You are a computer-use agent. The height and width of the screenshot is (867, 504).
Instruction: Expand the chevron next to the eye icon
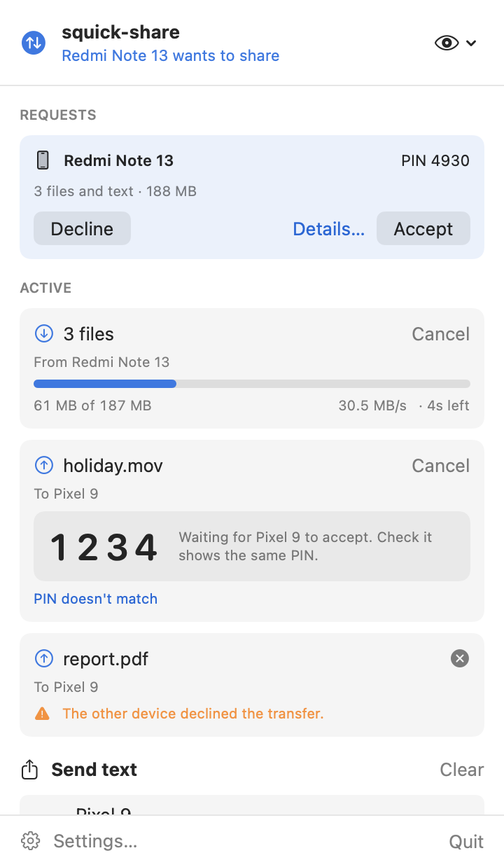click(471, 43)
